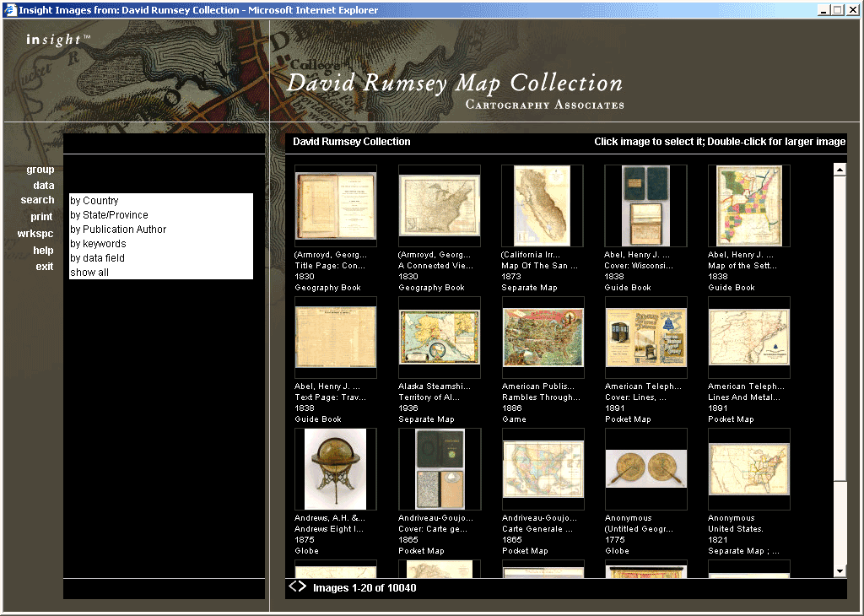This screenshot has height=616, width=864.
Task: Click the previous page arrow icon
Action: 292,586
